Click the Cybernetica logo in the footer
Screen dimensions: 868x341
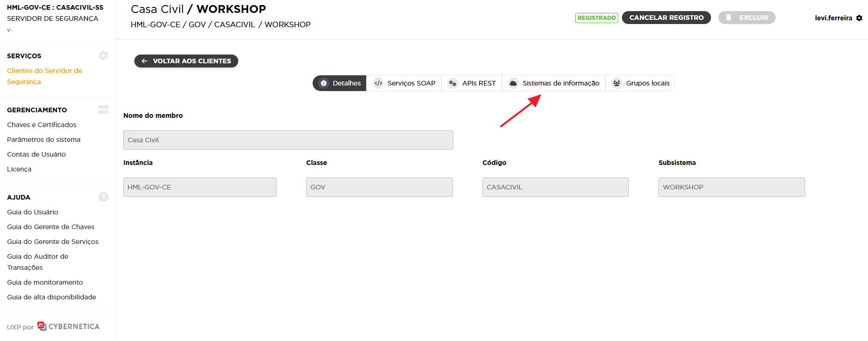tap(68, 326)
